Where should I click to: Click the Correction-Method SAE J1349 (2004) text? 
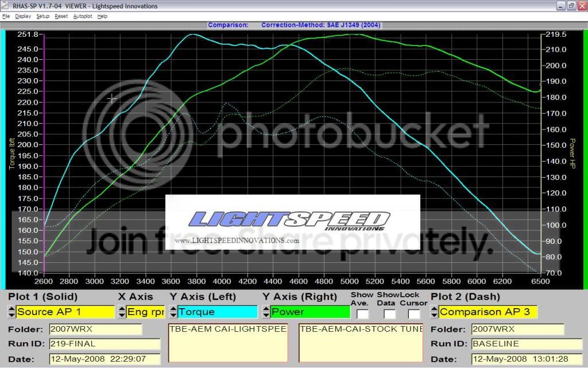point(320,25)
